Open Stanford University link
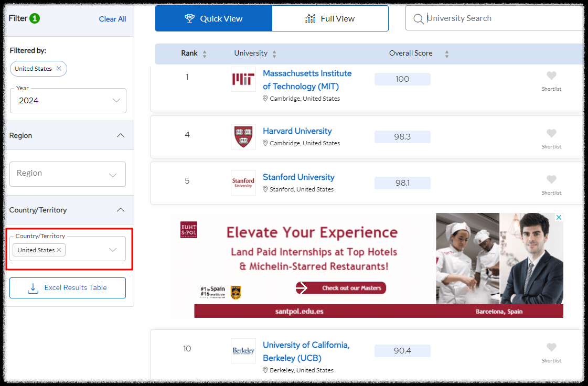This screenshot has width=588, height=386. coord(298,177)
